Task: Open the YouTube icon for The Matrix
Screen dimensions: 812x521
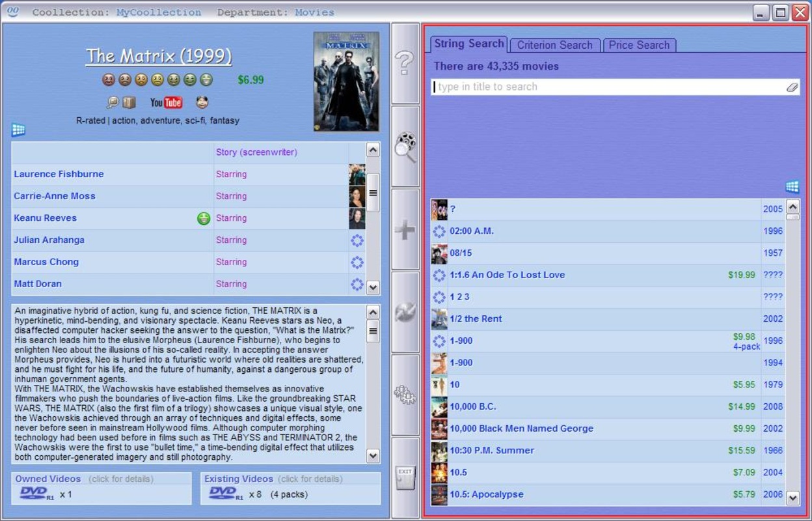Action: (166, 102)
